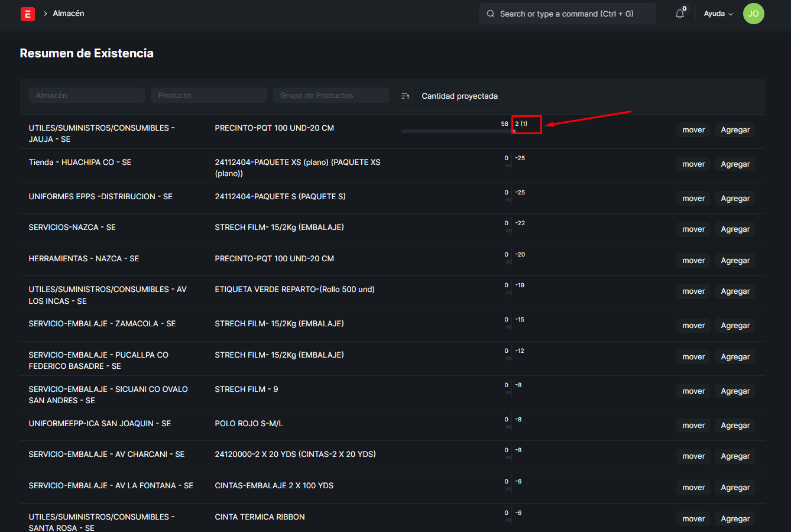Click Agregar for the PRECINTO JAUJA row
The image size is (791, 532).
tap(735, 130)
